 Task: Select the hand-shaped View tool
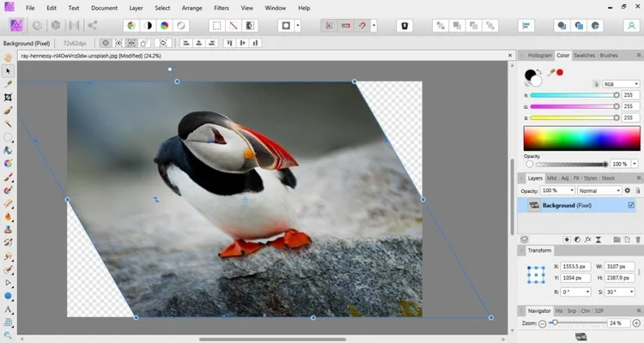pyautogui.click(x=8, y=57)
